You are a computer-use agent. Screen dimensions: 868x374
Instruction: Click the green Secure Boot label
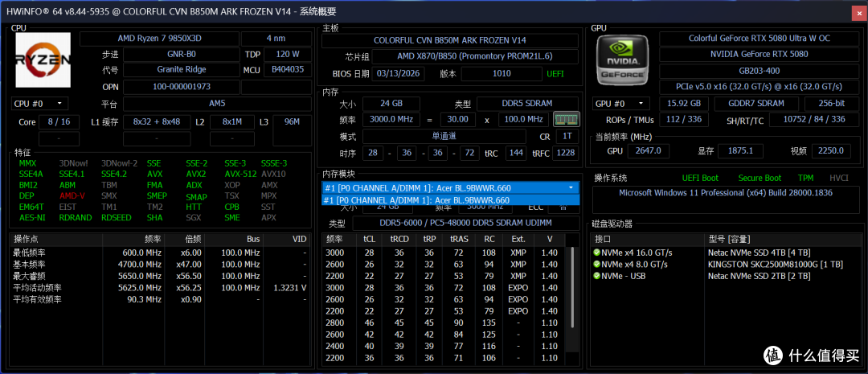pos(760,178)
